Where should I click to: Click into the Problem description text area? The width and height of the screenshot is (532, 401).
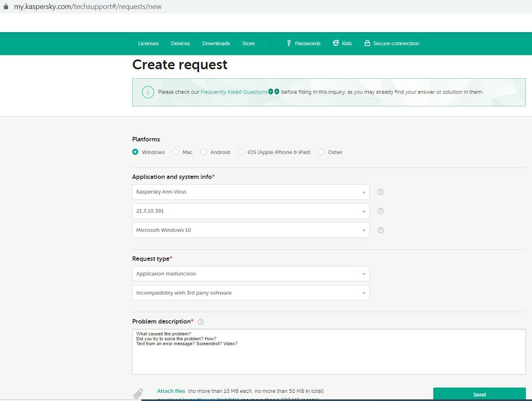point(329,352)
